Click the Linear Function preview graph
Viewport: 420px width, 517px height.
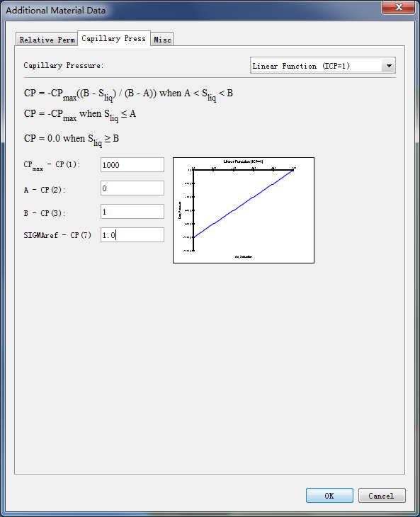[x=244, y=210]
